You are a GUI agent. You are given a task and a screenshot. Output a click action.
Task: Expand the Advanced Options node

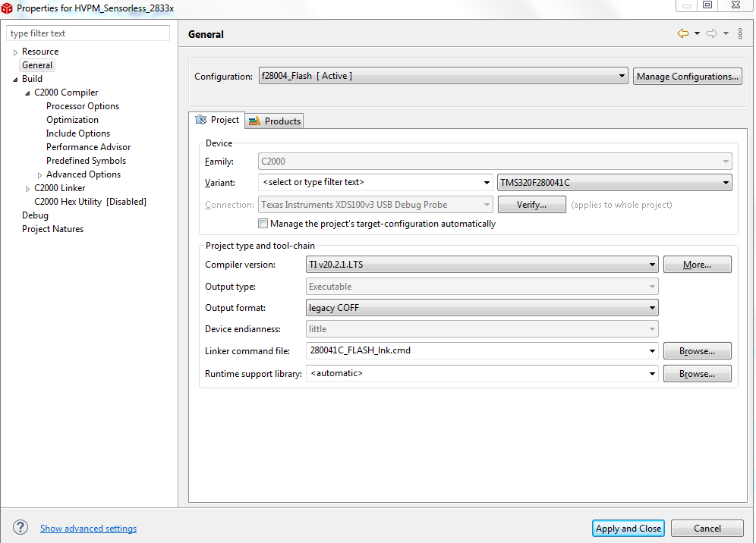(39, 175)
